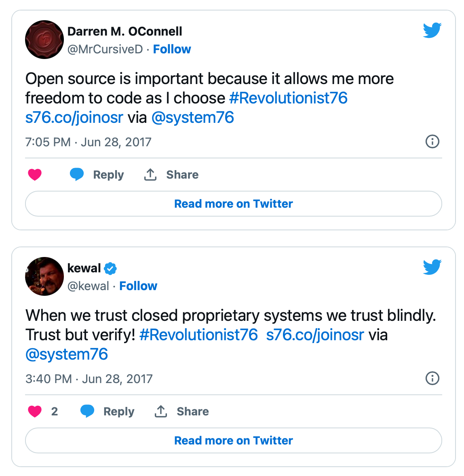Click reply bubble icon on Darren's tweet
The image size is (464, 476).
[77, 174]
